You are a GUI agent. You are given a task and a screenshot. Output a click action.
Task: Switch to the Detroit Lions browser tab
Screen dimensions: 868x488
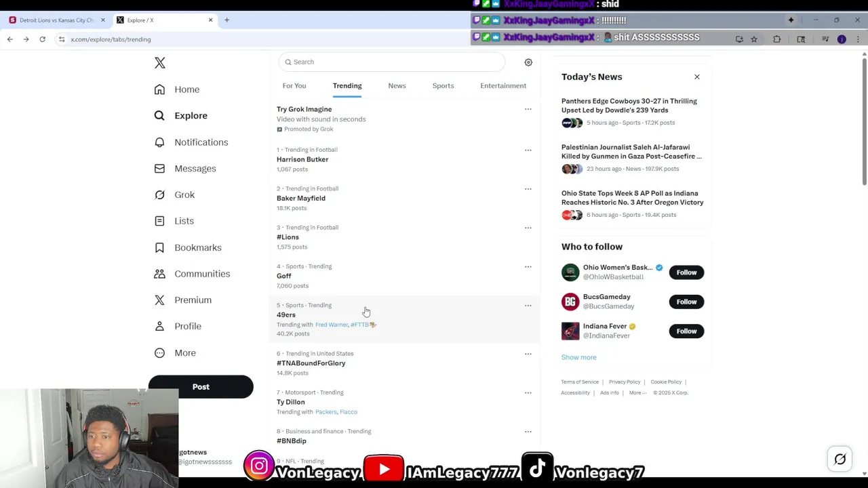tap(57, 20)
